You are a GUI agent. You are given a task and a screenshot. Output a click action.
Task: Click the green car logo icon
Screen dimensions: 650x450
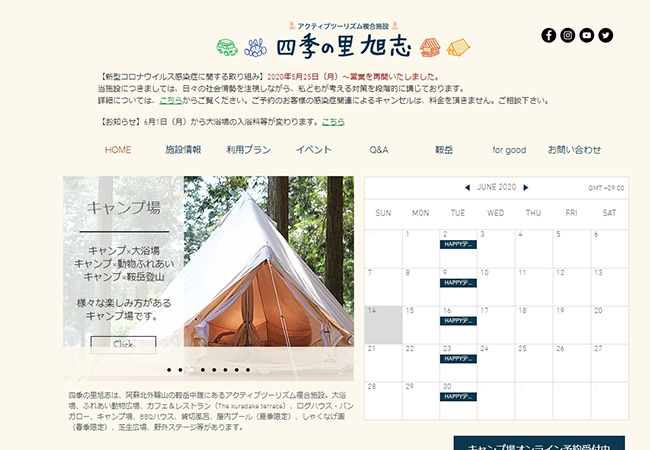[226, 48]
